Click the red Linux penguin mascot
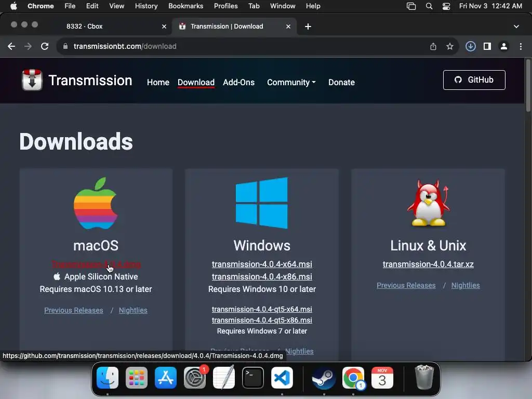This screenshot has height=399, width=532. click(x=428, y=203)
